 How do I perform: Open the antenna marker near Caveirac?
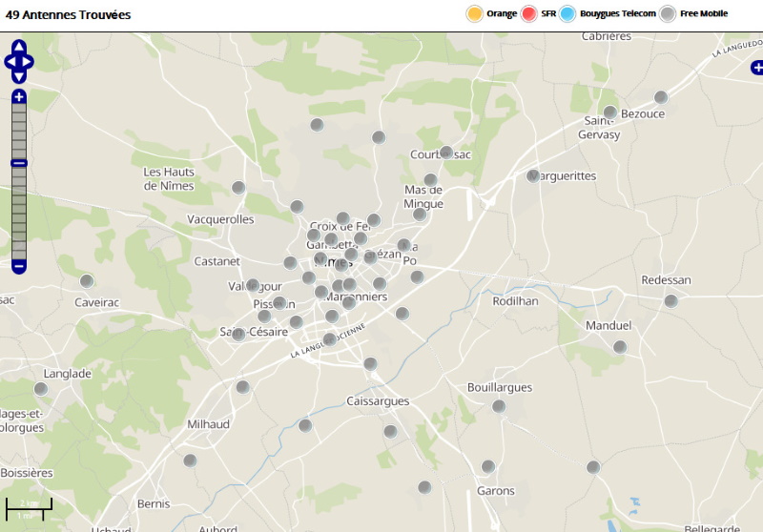tap(87, 281)
